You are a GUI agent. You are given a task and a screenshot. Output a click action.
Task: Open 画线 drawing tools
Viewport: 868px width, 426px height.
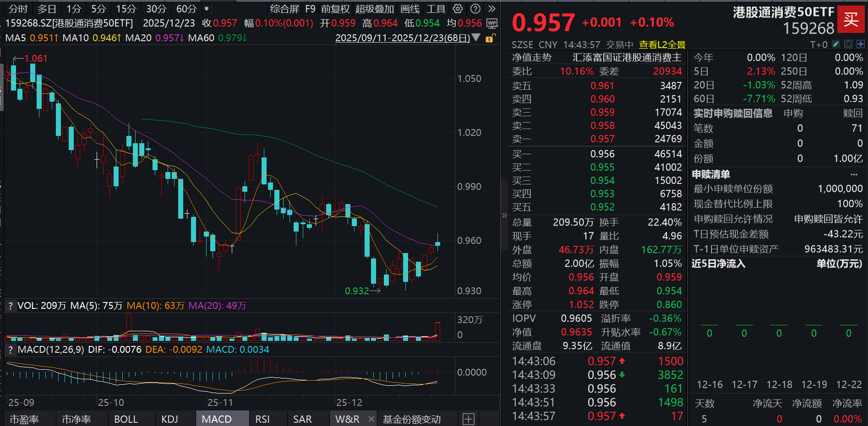410,9
